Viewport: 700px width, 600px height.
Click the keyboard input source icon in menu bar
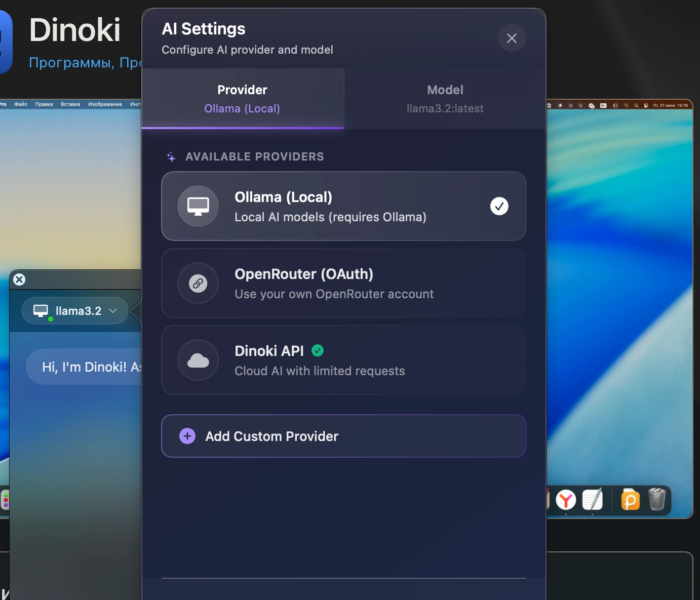point(603,106)
